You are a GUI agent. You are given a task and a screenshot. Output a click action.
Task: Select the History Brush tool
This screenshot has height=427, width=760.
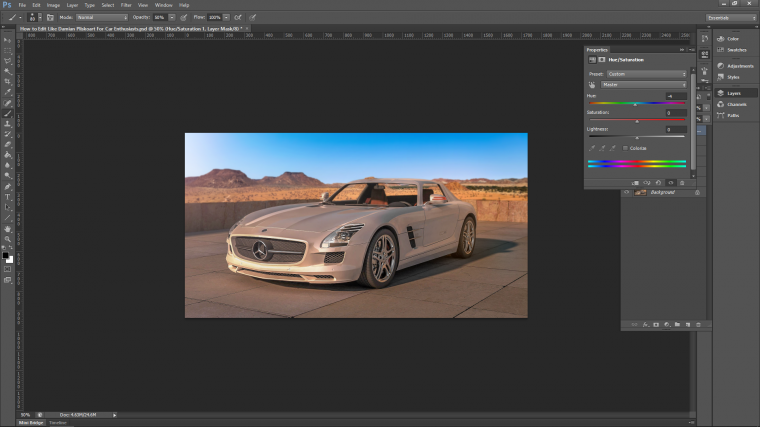(7, 134)
